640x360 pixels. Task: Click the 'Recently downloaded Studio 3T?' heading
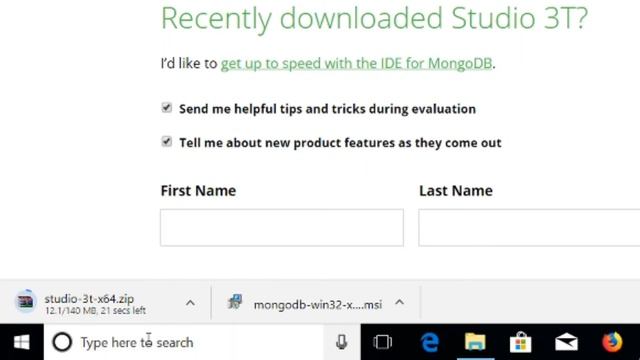pos(374,18)
